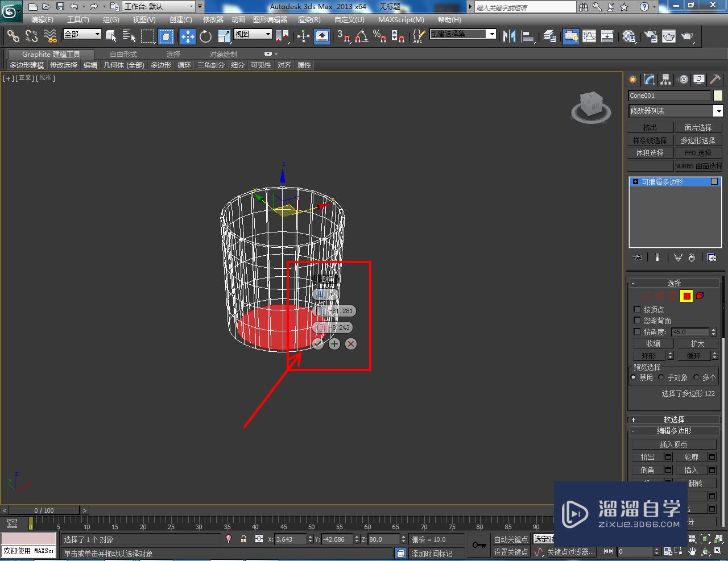Switch to the Hierarchy command panel
This screenshot has width=728, height=561.
(x=666, y=80)
